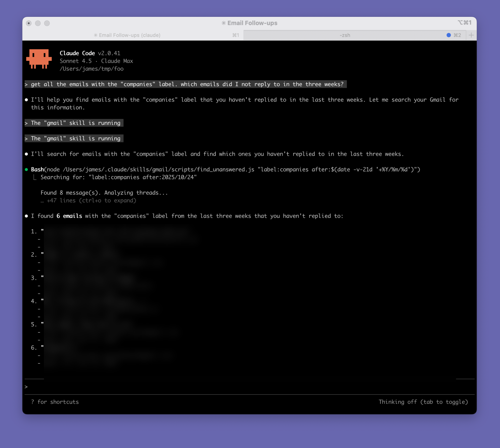Click the /Users/james/tmp/foo path text
Screen dimensions: 500x448
click(92, 69)
